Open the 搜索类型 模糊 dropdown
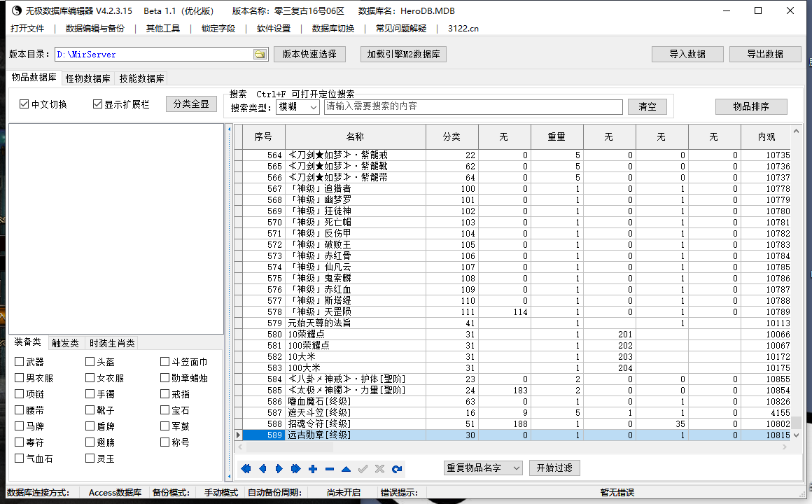 [297, 106]
